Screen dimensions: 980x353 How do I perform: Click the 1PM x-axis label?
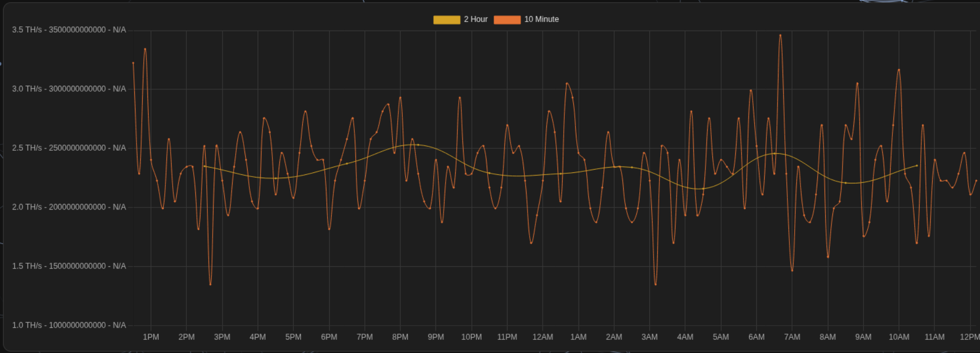(151, 337)
